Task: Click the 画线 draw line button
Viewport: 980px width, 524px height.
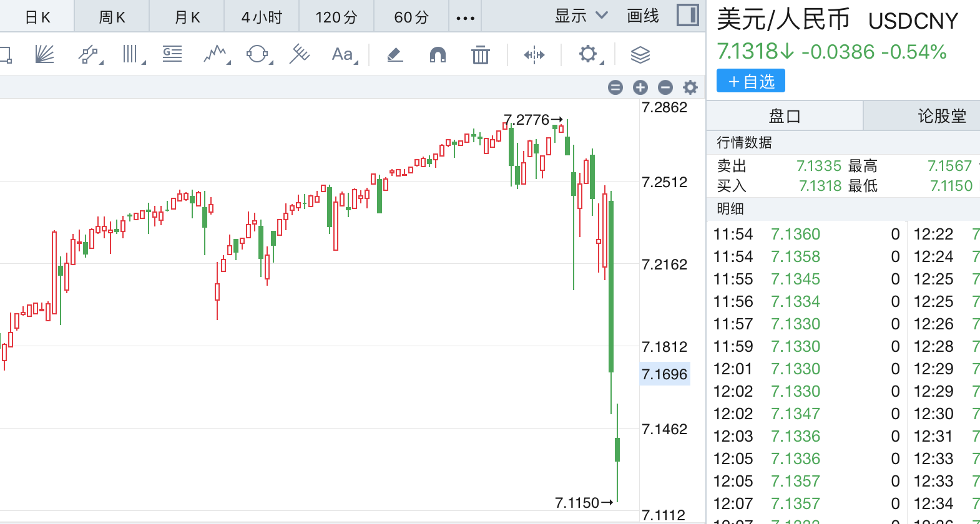Action: pyautogui.click(x=642, y=16)
